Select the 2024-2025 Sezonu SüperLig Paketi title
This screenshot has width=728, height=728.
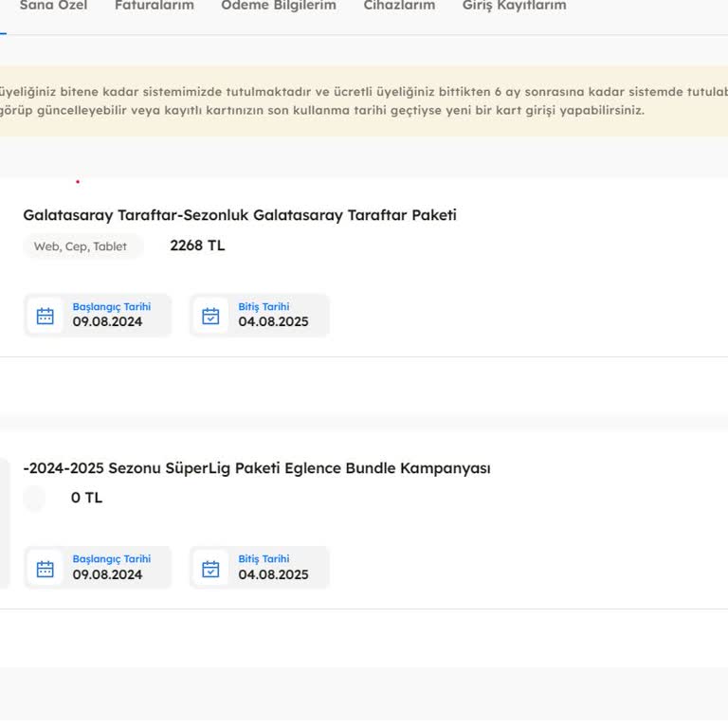[257, 468]
